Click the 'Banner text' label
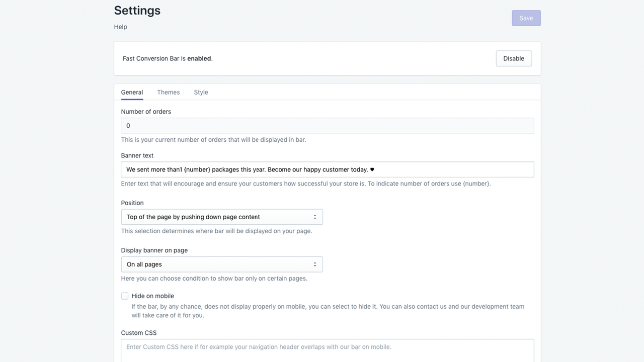This screenshot has width=644, height=362. (137, 155)
